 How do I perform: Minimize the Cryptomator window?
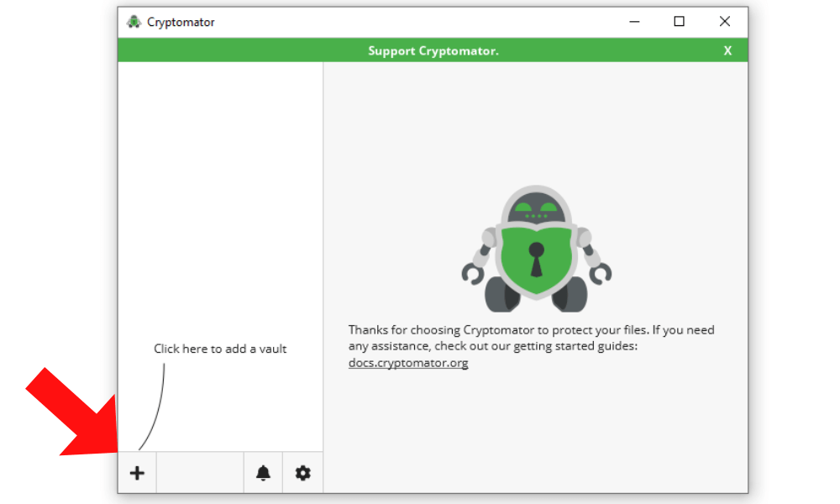(634, 22)
